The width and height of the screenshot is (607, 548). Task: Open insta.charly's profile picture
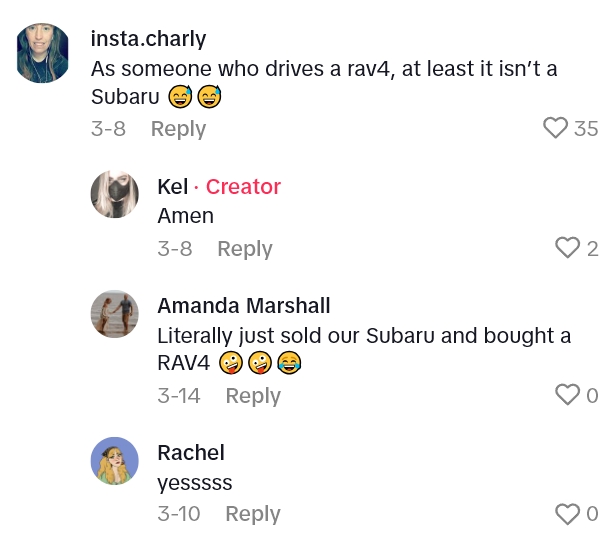click(43, 53)
